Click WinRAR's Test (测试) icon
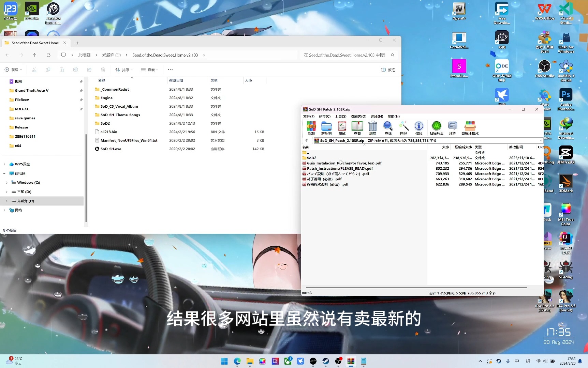This screenshot has width=588, height=368. tap(342, 128)
